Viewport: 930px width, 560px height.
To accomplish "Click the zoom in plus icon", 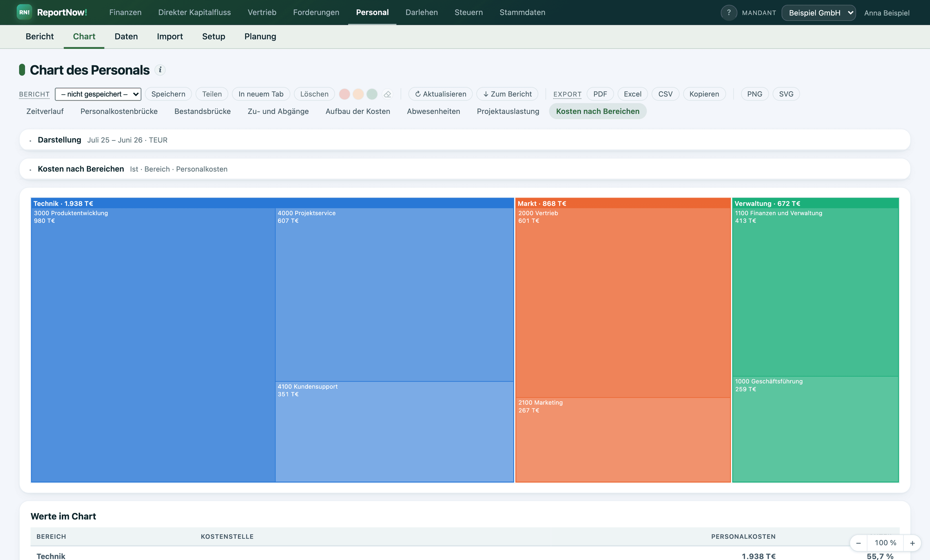I will [x=912, y=543].
